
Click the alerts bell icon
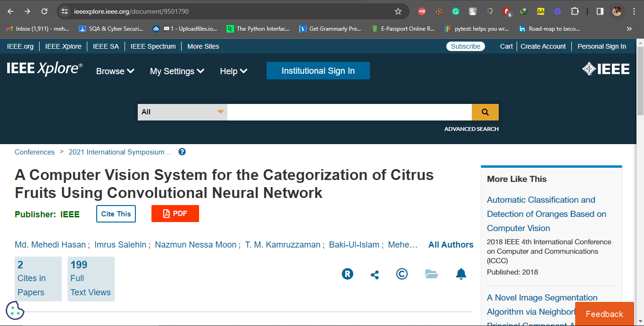tap(461, 274)
